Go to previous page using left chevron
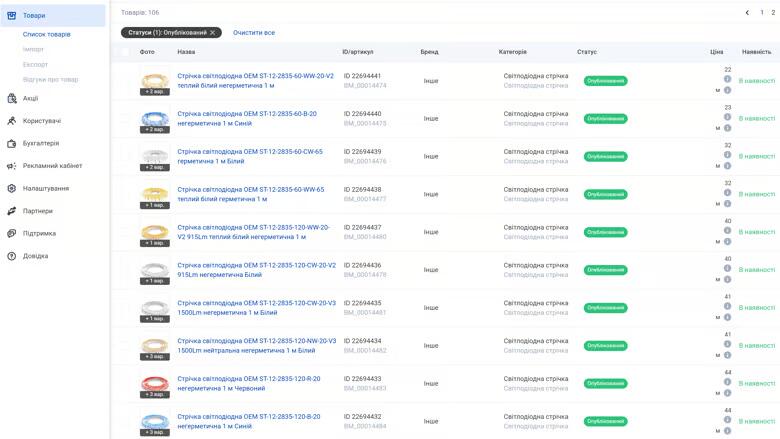The image size is (780, 439). tap(747, 13)
